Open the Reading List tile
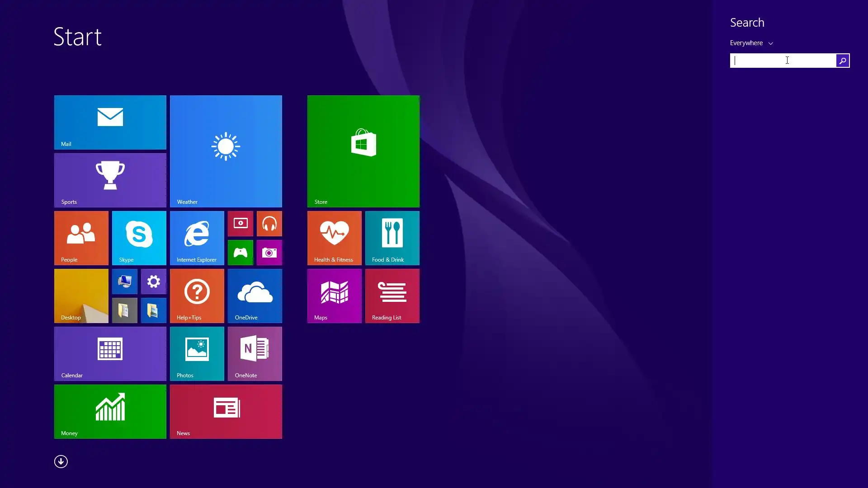 click(392, 296)
